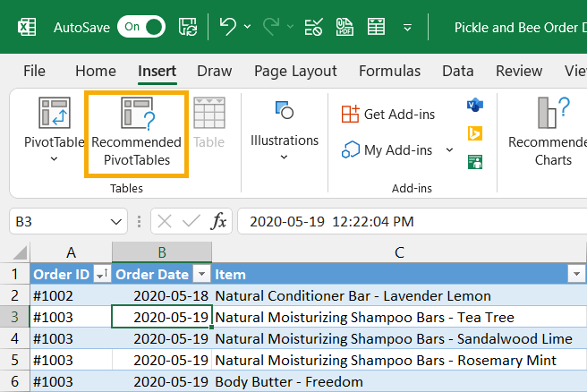Click the People Graph add-in icon
The image size is (587, 392).
click(474, 162)
